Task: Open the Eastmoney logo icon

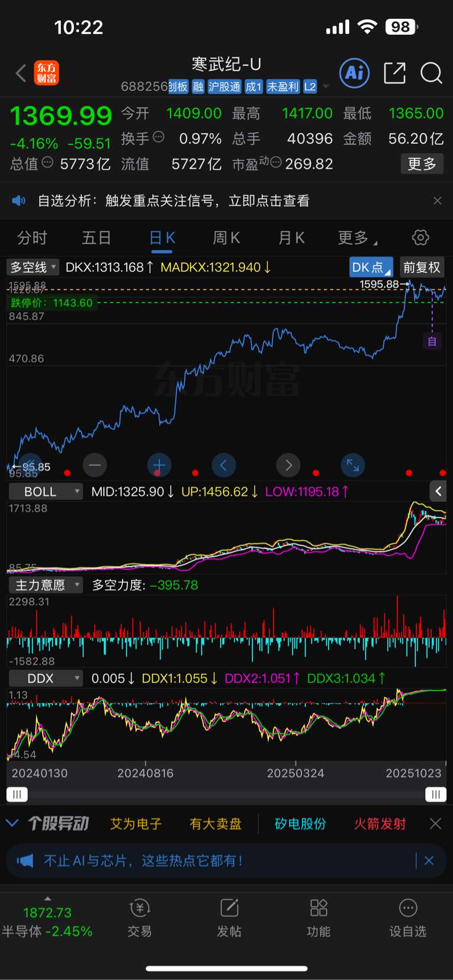Action: point(47,73)
